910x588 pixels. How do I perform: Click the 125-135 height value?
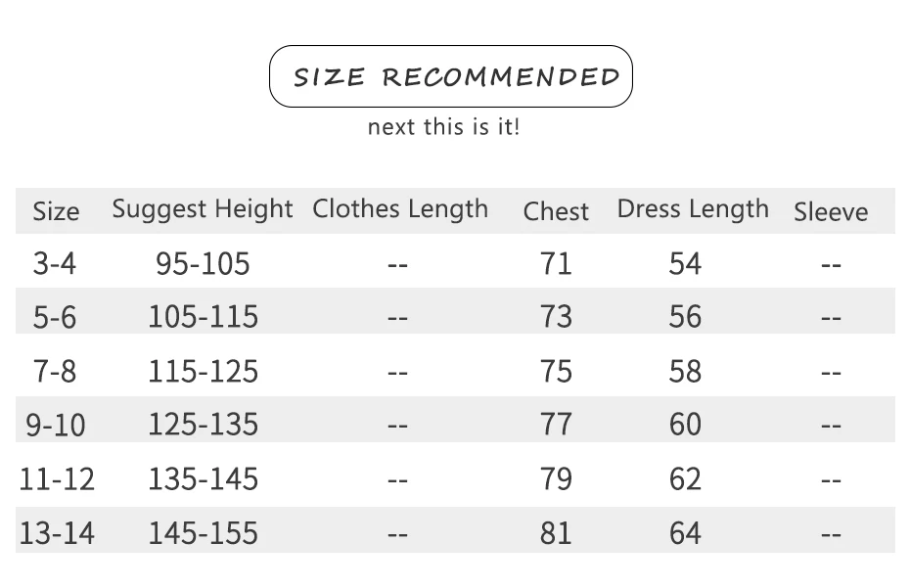pyautogui.click(x=204, y=425)
